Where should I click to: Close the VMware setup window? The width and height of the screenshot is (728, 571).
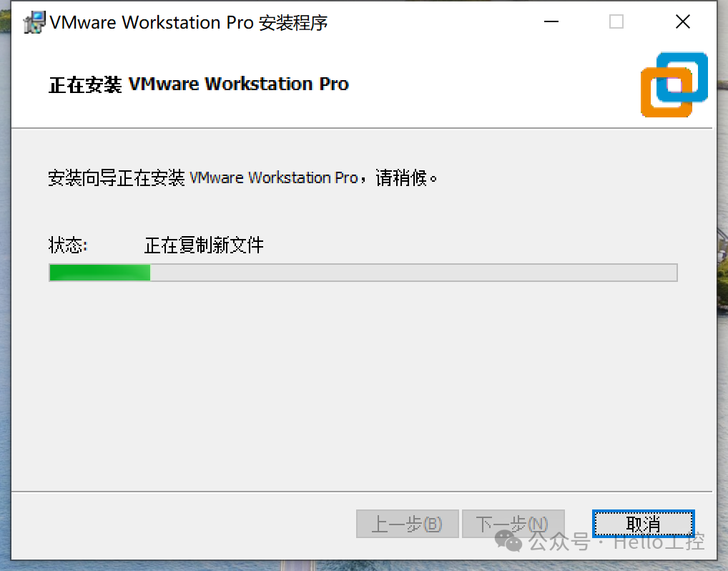(x=682, y=22)
